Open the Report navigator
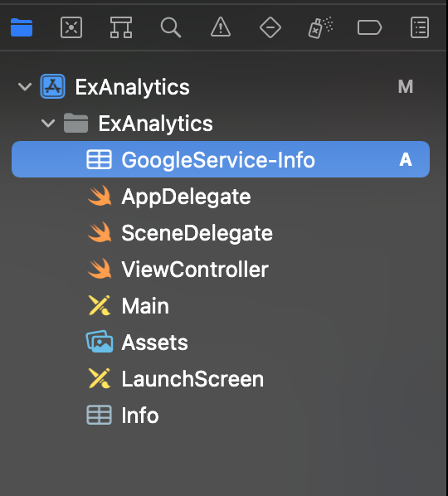448x496 pixels. click(x=420, y=27)
